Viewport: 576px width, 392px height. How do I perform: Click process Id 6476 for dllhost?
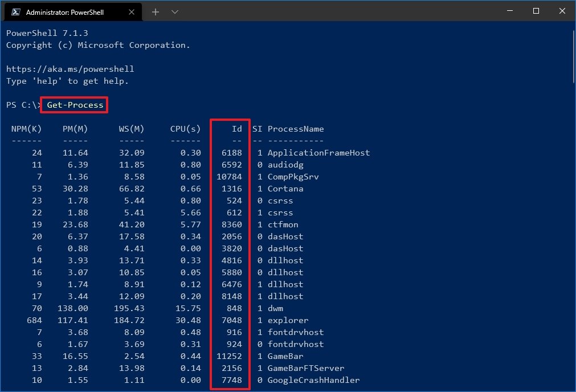(x=232, y=284)
